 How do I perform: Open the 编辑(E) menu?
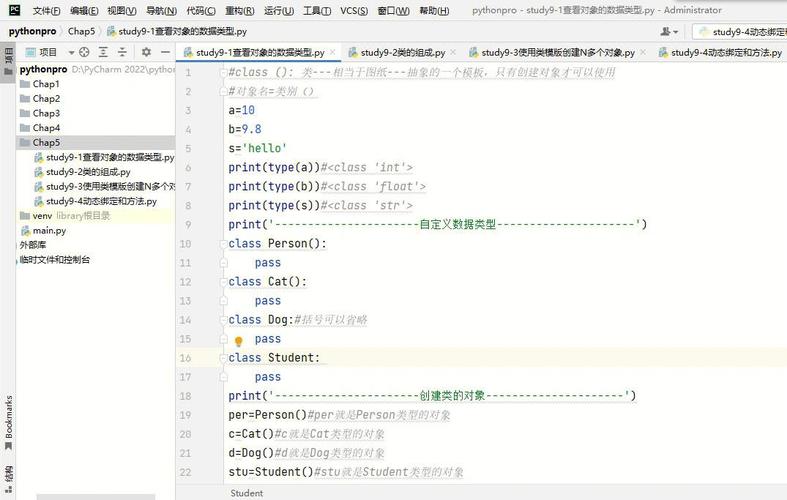coord(84,11)
